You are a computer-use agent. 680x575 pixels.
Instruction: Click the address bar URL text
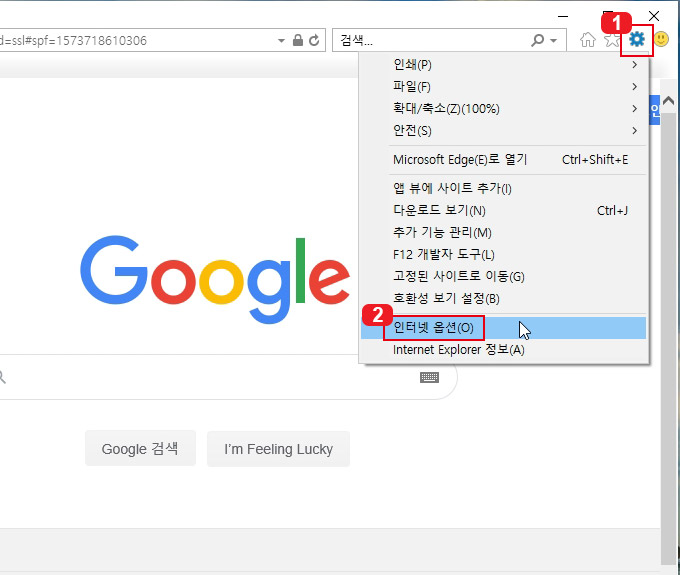[x=73, y=41]
